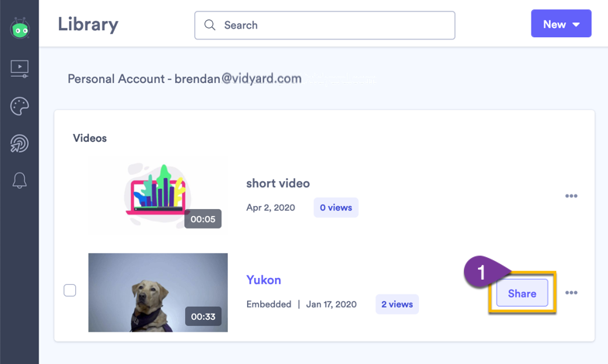Expand the New dropdown button
Screen dimensions: 608x364
tap(561, 24)
